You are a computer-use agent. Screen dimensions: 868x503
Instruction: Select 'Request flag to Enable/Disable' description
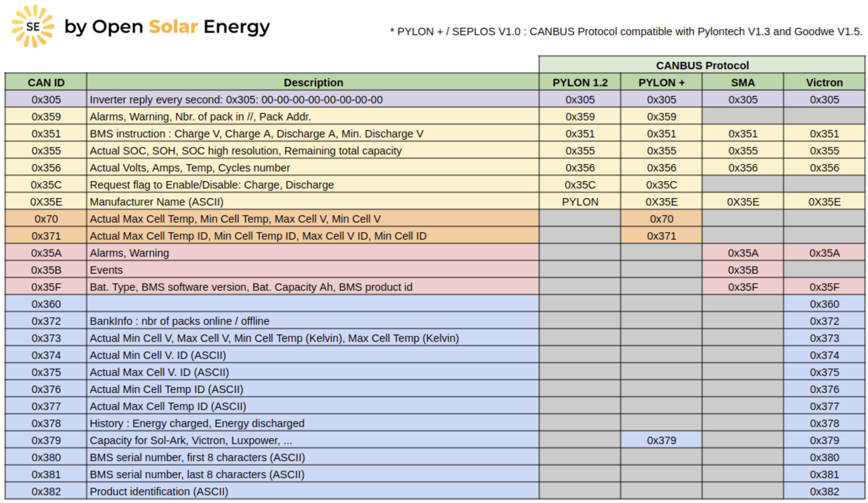pyautogui.click(x=313, y=184)
